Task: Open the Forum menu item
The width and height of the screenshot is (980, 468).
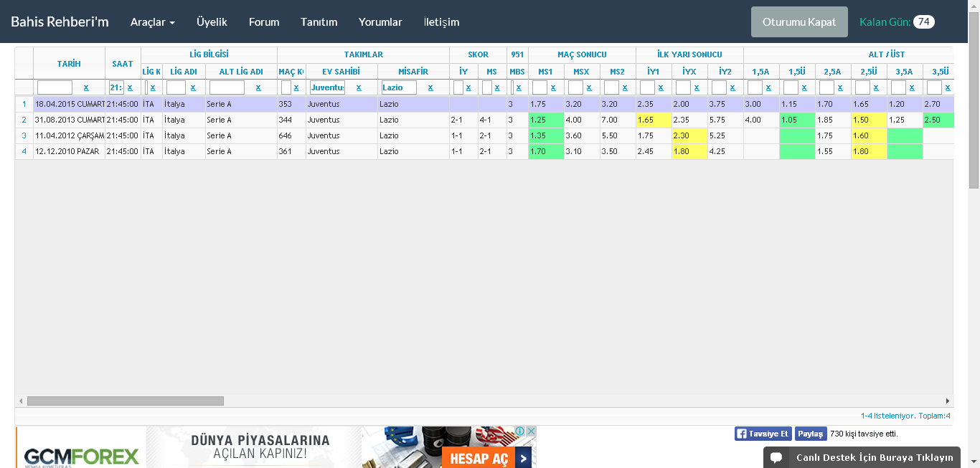Action: point(264,22)
